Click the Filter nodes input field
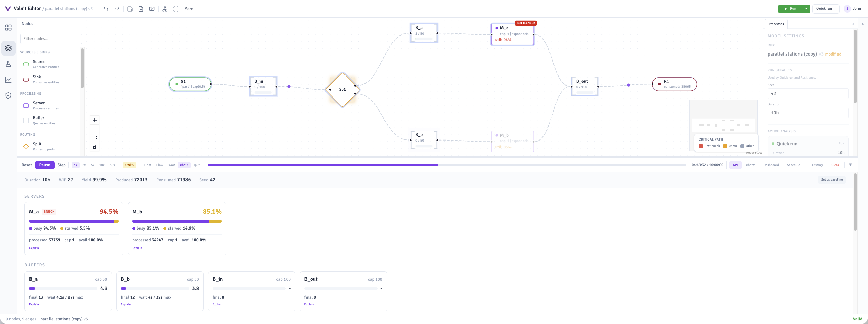Image resolution: width=868 pixels, height=324 pixels. pyautogui.click(x=51, y=39)
